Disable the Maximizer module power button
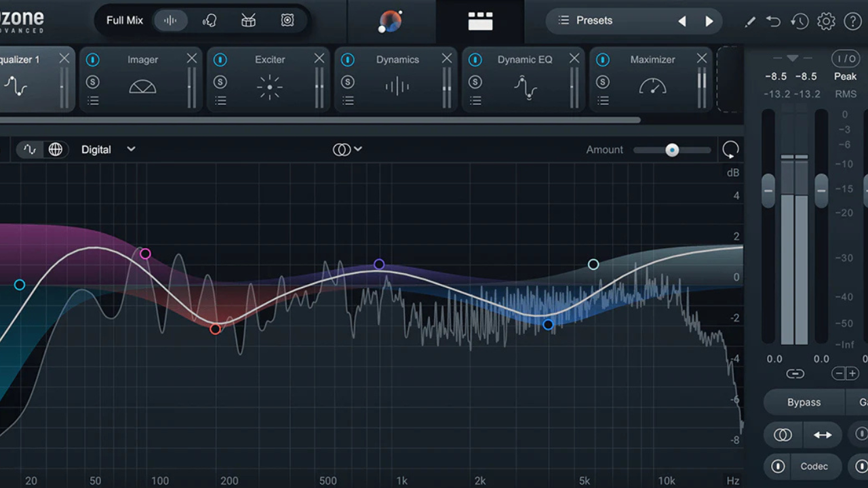The height and width of the screenshot is (488, 868). (x=603, y=60)
